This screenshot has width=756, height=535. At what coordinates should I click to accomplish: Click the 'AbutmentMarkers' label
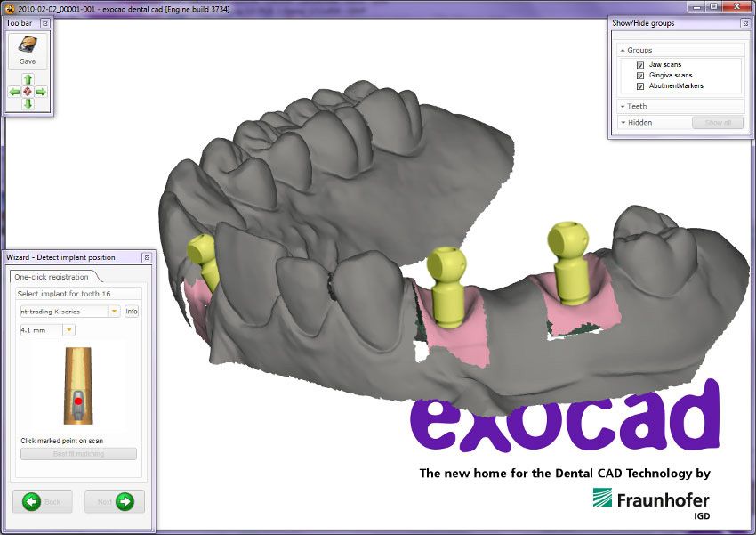[676, 85]
